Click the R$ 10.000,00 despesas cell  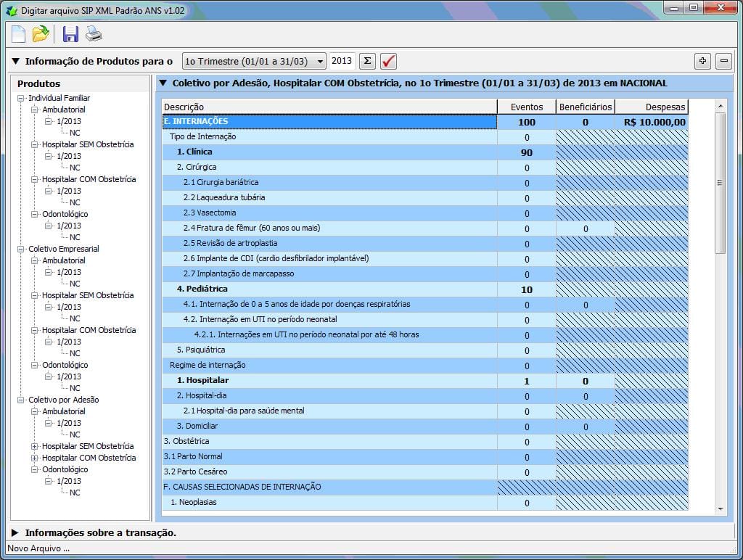pos(652,123)
